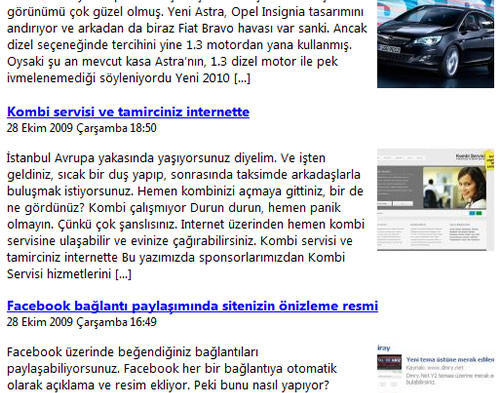
Task: Open the "Kombi servisi ve tamirciniz internette" article link
Action: coord(128,112)
